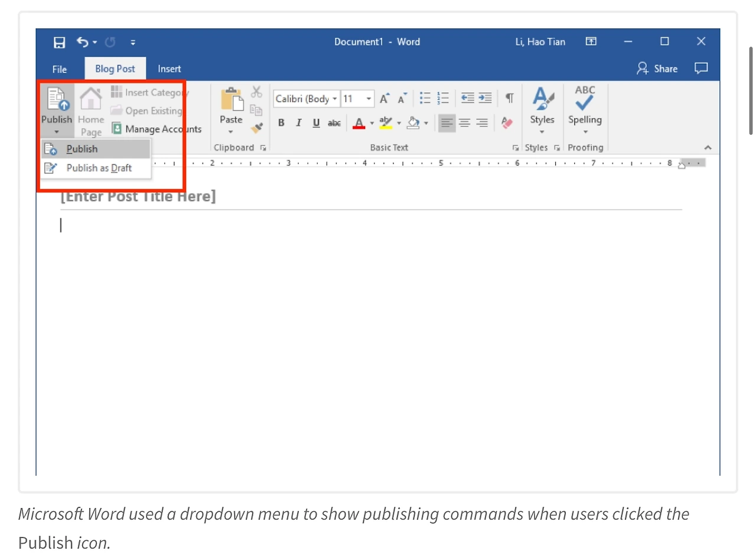Open the Basic Text dialog launcher
This screenshot has width=756, height=557.
click(x=516, y=148)
